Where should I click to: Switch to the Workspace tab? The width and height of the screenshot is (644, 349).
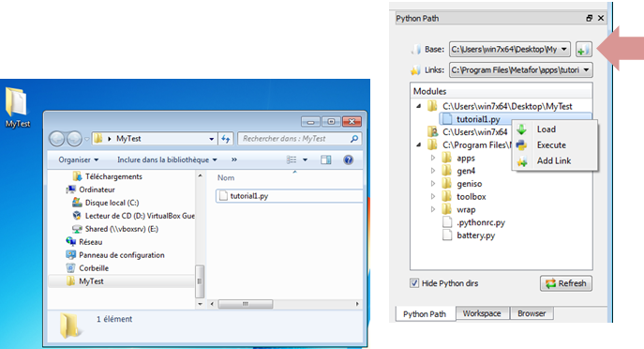[482, 313]
